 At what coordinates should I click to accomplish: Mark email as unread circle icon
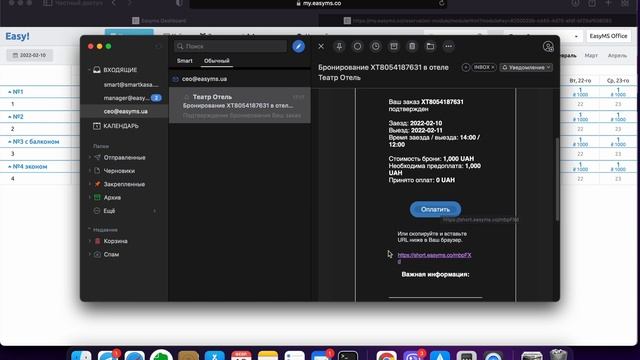[x=358, y=47]
